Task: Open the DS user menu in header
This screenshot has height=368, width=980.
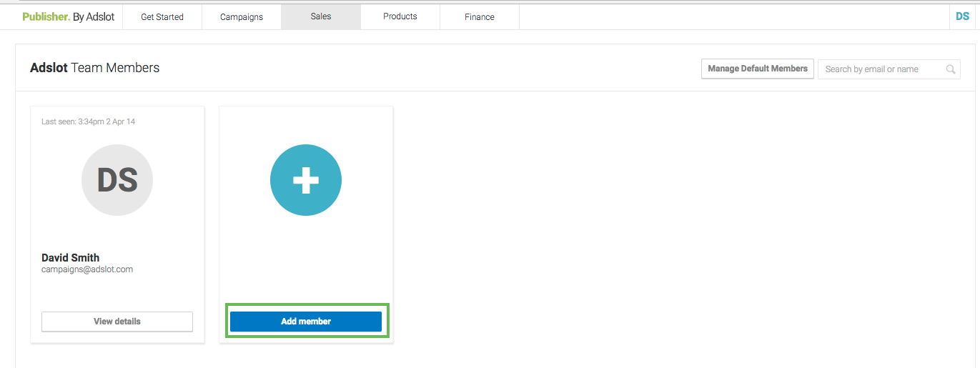Action: [x=962, y=16]
